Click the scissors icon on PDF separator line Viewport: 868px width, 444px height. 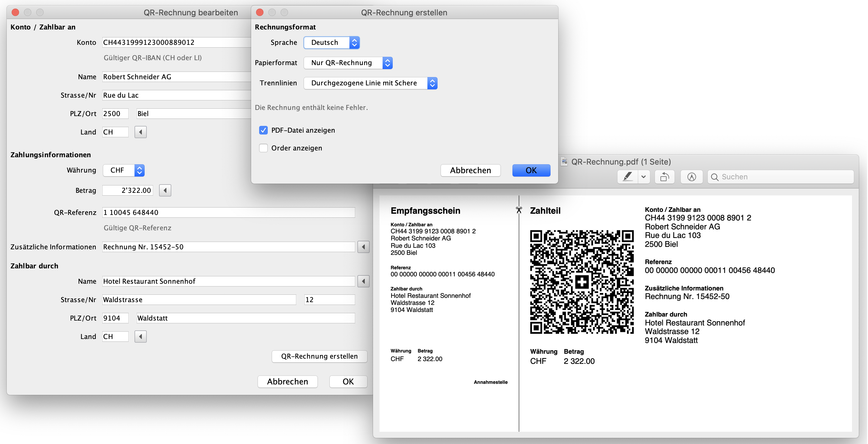(x=519, y=211)
